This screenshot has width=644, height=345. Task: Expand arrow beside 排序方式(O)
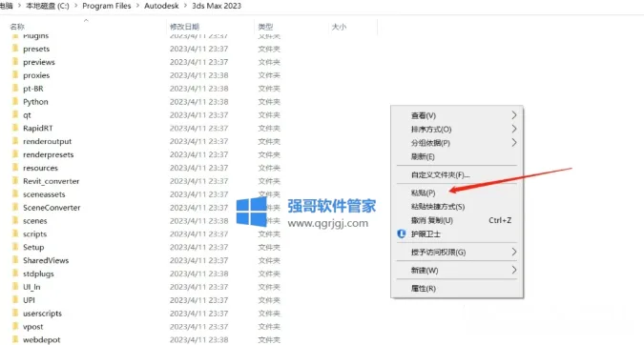tap(514, 129)
